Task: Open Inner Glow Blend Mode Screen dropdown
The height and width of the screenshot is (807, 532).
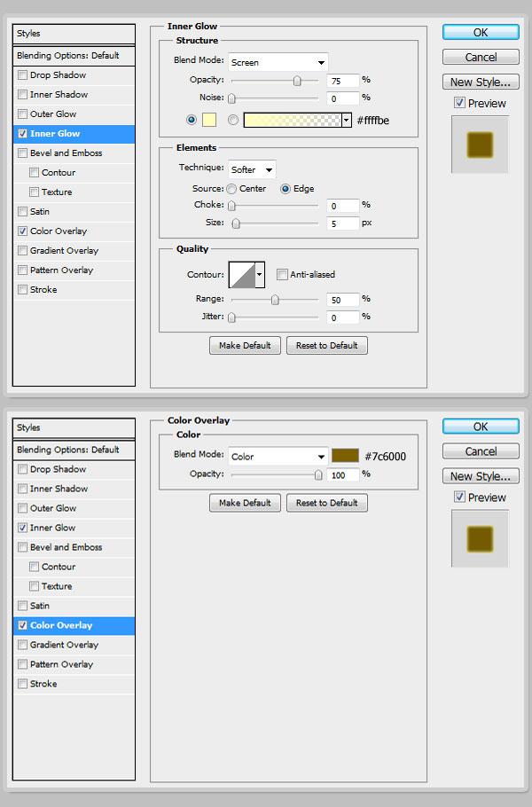Action: click(278, 62)
